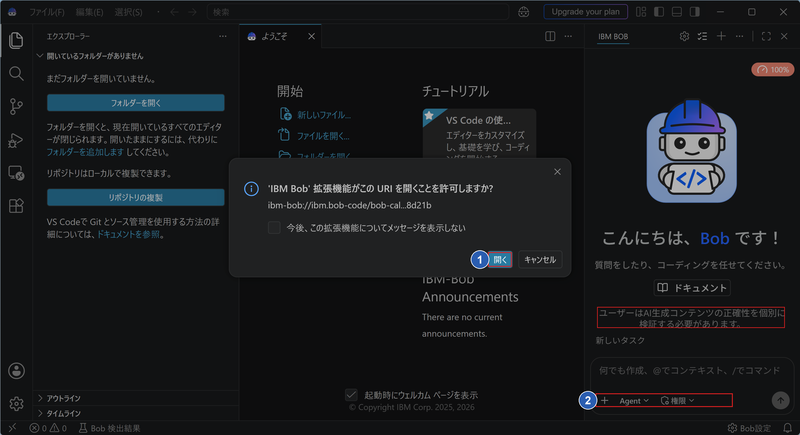Click Upgrade your plan button
Screen dimensions: 800x435
pyautogui.click(x=586, y=12)
